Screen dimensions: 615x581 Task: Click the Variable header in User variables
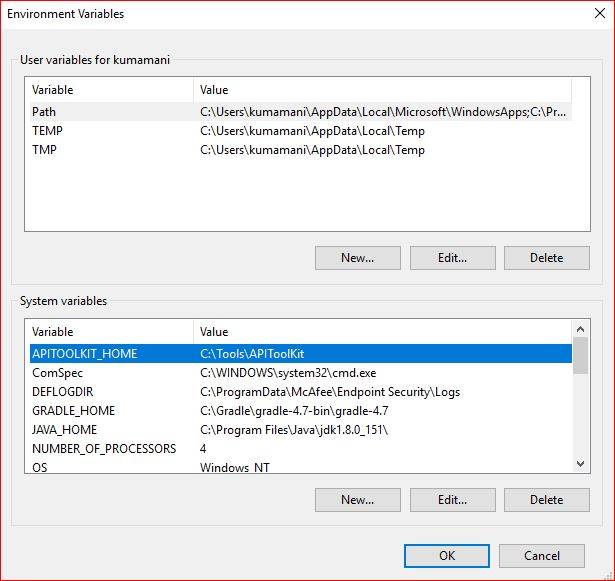111,90
